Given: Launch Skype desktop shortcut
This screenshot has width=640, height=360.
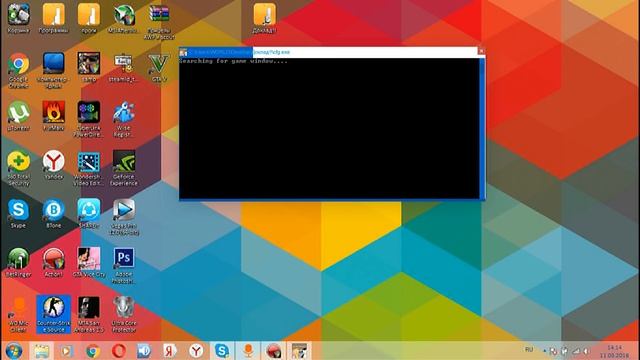Looking at the screenshot, I should [18, 213].
